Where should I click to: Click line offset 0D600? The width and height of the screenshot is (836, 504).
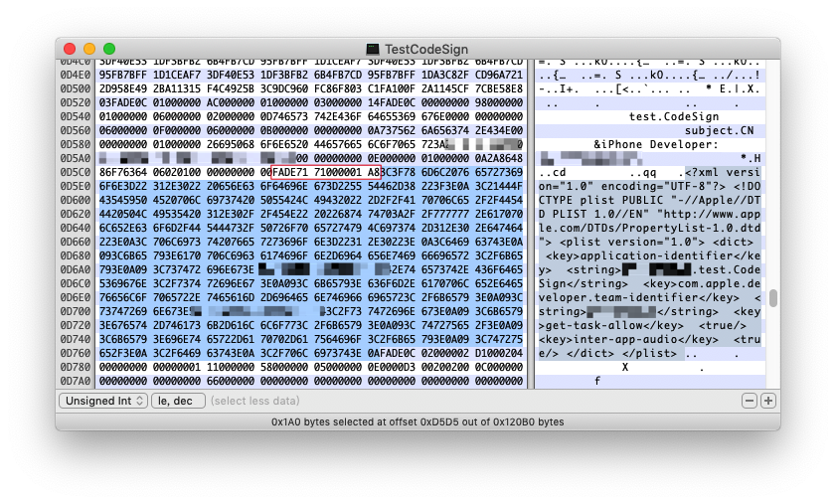coord(76,200)
